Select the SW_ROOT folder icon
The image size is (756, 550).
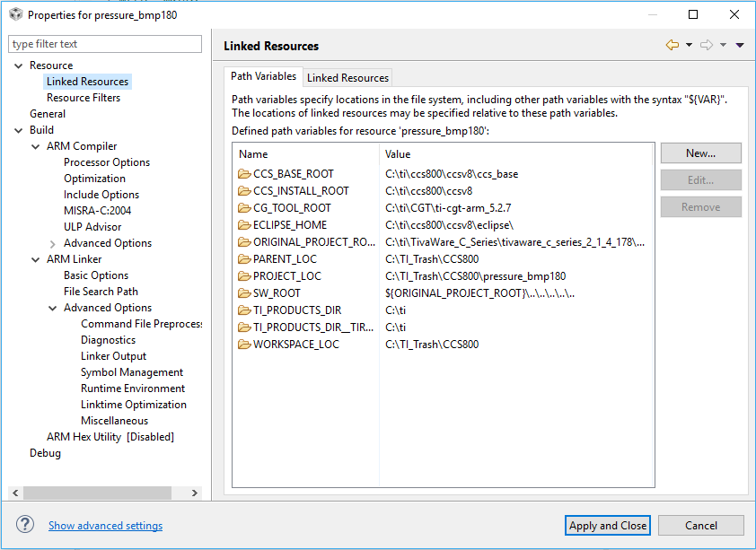243,293
